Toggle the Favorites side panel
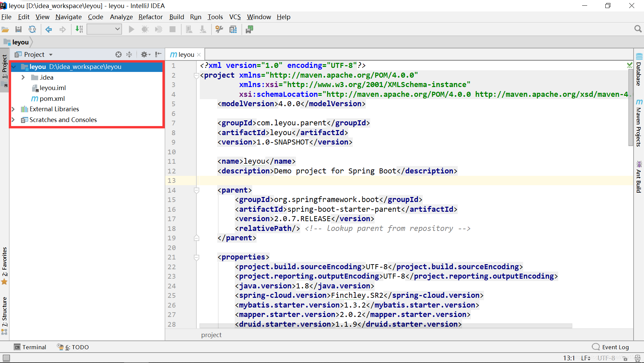Screen dimensions: 644x363 (4, 266)
